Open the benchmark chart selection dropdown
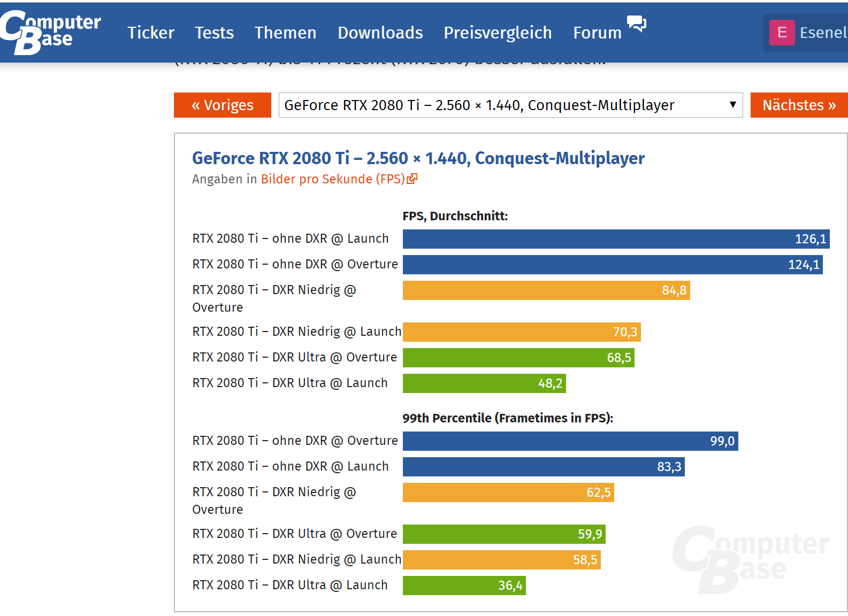 (x=510, y=105)
